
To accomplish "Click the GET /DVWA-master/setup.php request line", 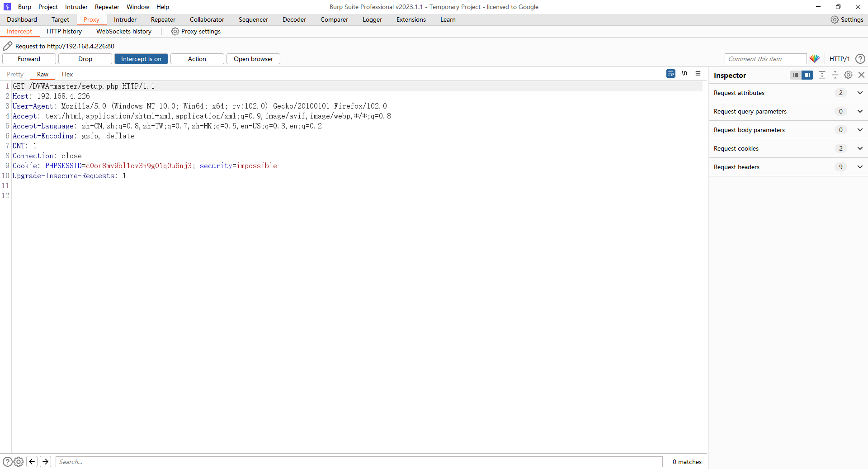I will click(84, 86).
